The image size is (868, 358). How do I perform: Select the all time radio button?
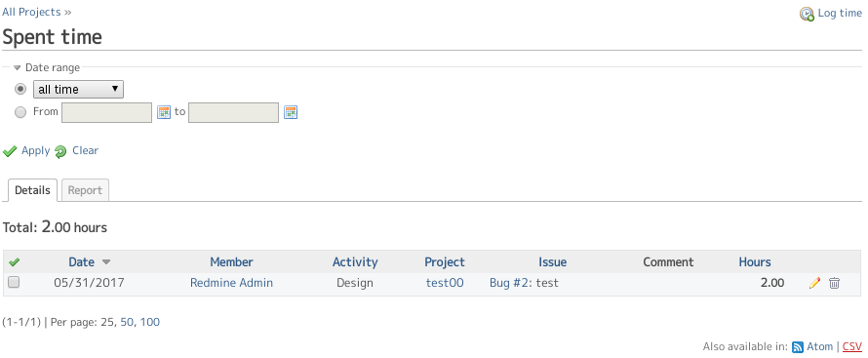20,89
